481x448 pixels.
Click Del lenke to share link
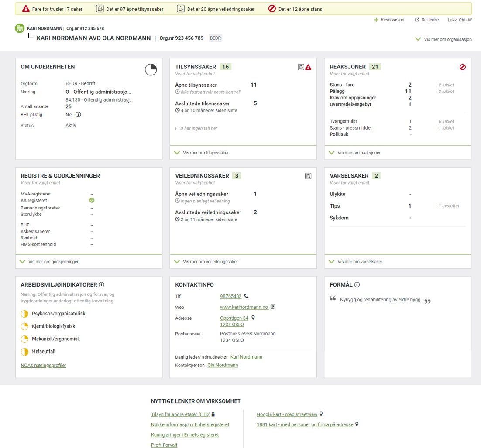(x=426, y=20)
